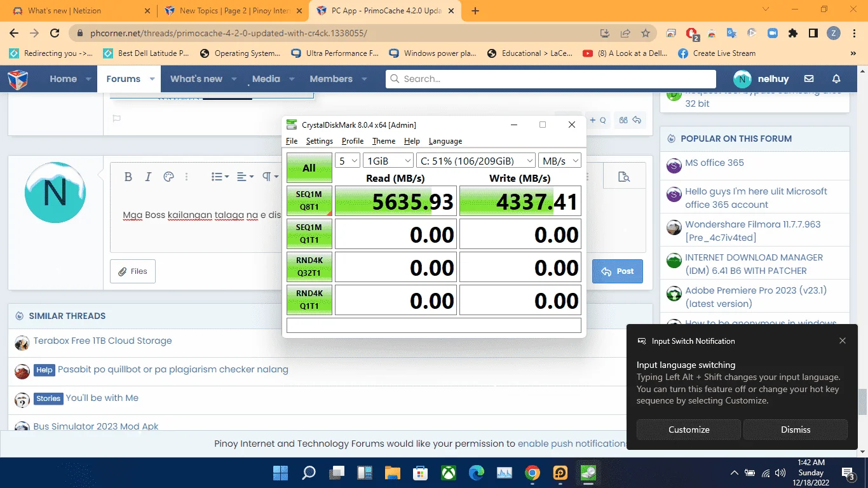868x488 pixels.
Task: Click the 5635.93 read result value
Action: 396,201
